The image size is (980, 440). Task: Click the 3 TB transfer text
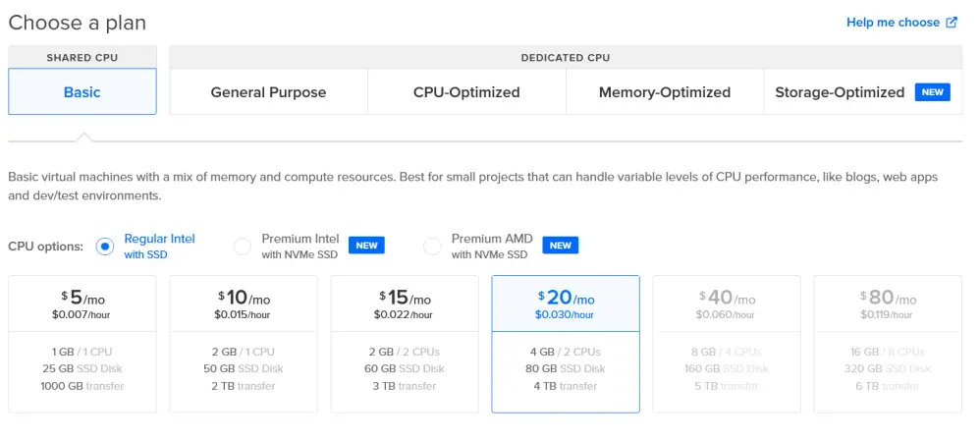[405, 386]
